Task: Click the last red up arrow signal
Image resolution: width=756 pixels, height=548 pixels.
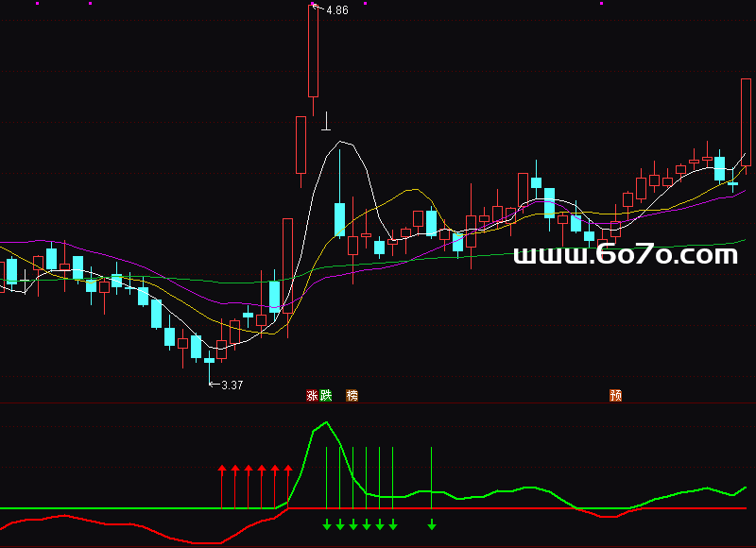Action: coord(288,486)
